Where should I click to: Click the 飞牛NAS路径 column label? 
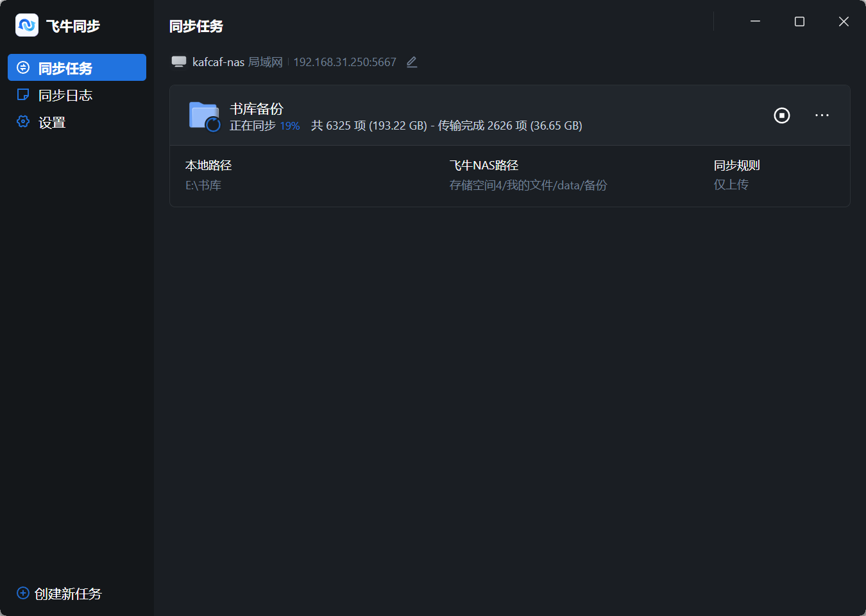tap(484, 166)
